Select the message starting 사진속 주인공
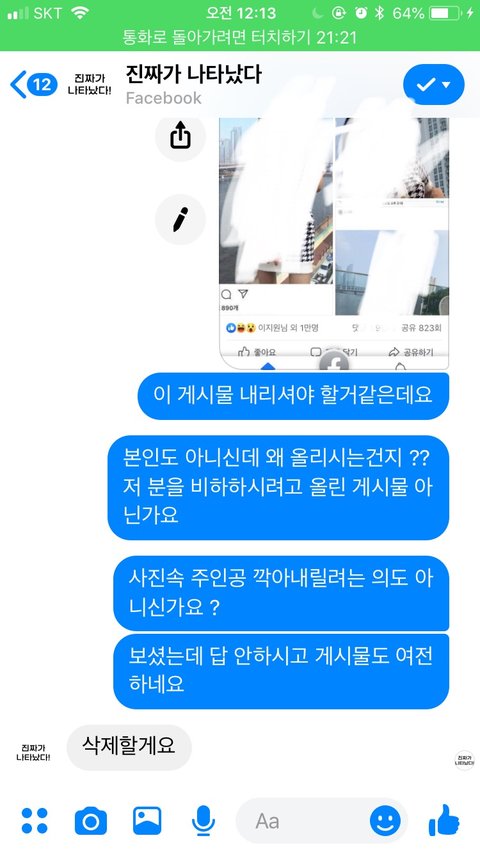Screen dimensions: 480x854 point(281,593)
